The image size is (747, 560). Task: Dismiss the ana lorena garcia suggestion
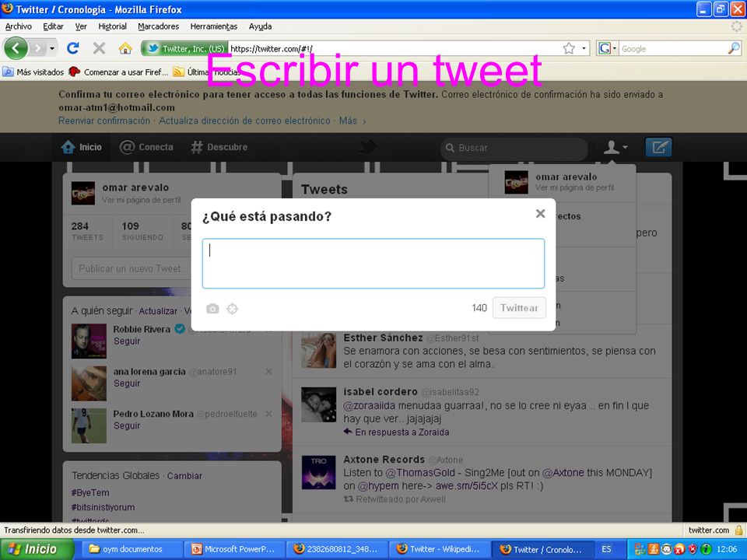click(268, 372)
